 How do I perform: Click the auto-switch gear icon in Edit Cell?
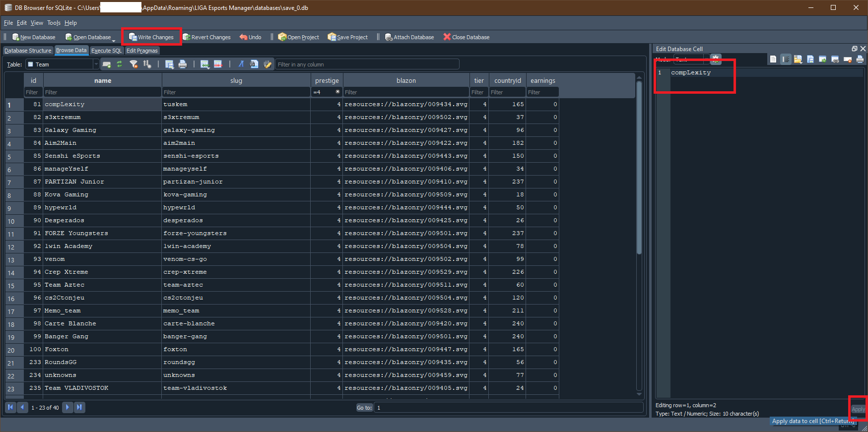click(x=715, y=59)
